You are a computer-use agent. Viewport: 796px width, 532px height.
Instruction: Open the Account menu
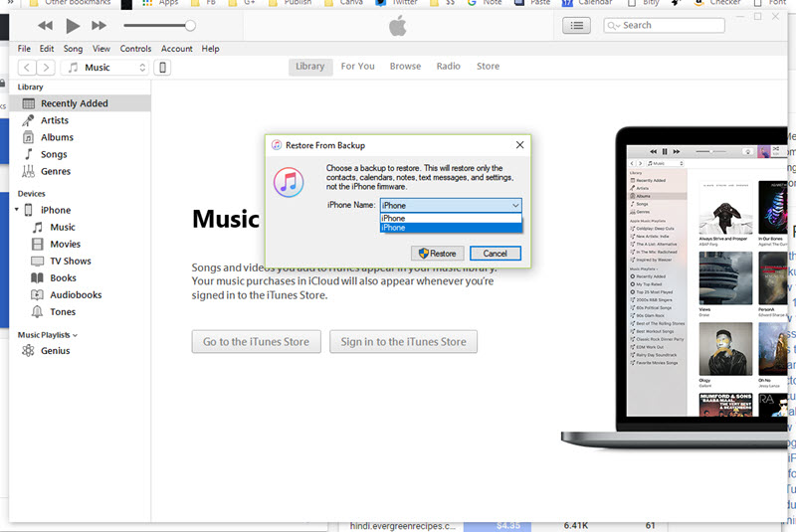tap(177, 49)
